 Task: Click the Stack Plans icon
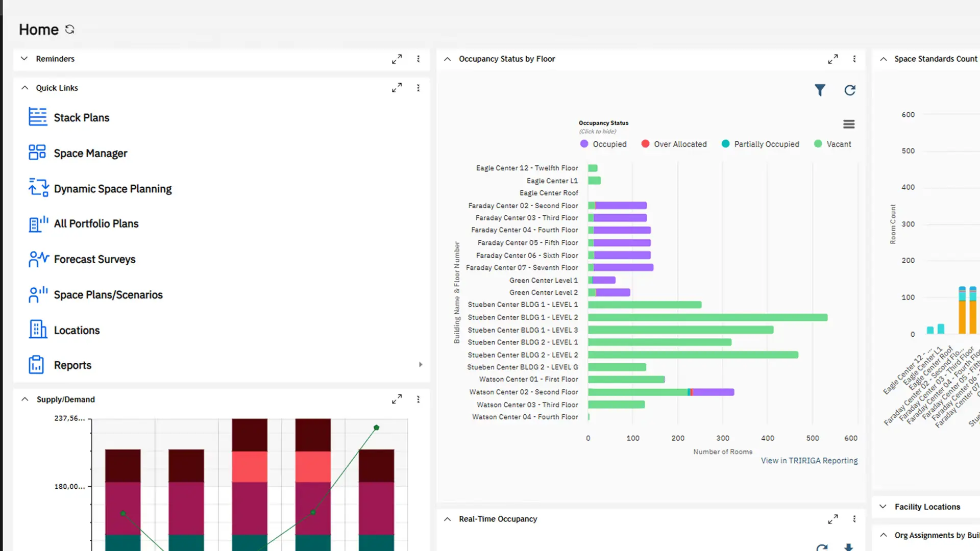pos(38,117)
